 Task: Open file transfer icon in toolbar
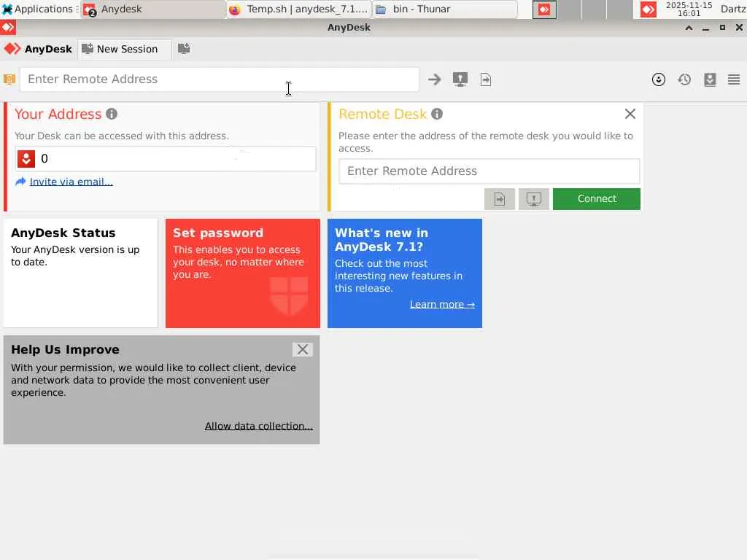pos(485,79)
